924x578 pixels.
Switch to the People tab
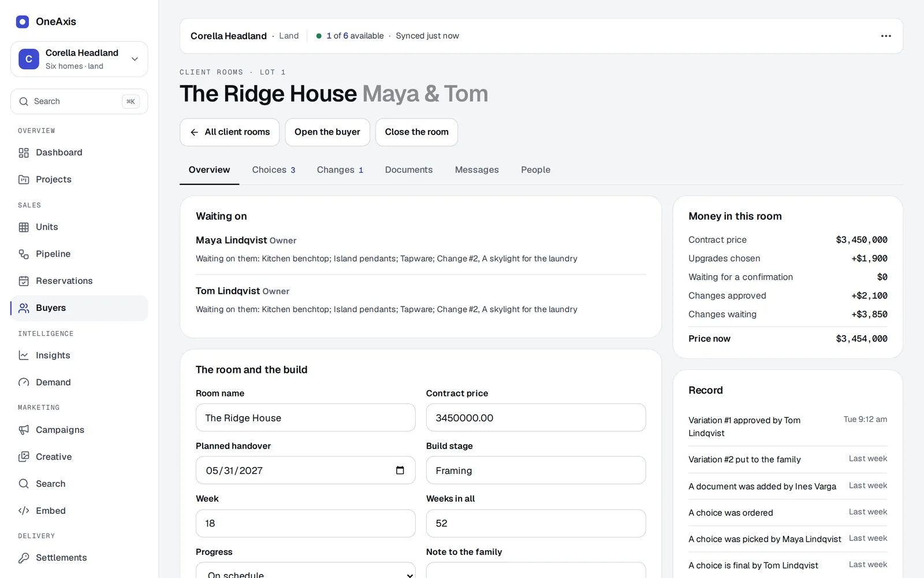point(535,170)
